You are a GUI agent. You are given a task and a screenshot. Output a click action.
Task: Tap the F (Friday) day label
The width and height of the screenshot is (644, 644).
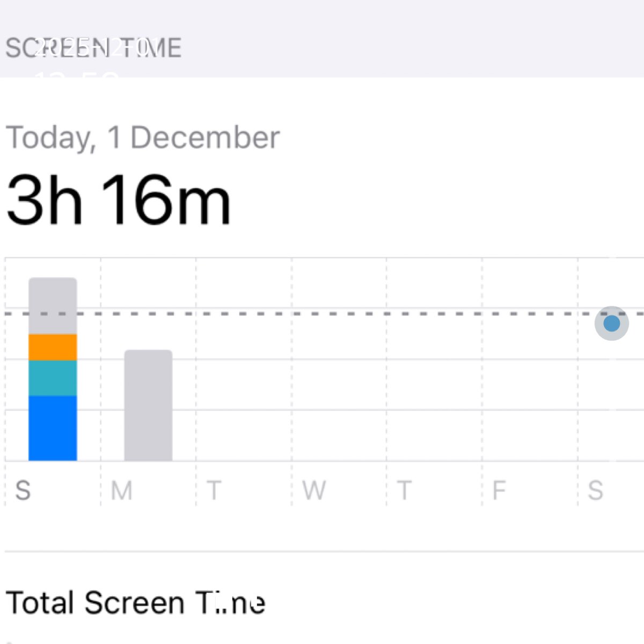[499, 491]
